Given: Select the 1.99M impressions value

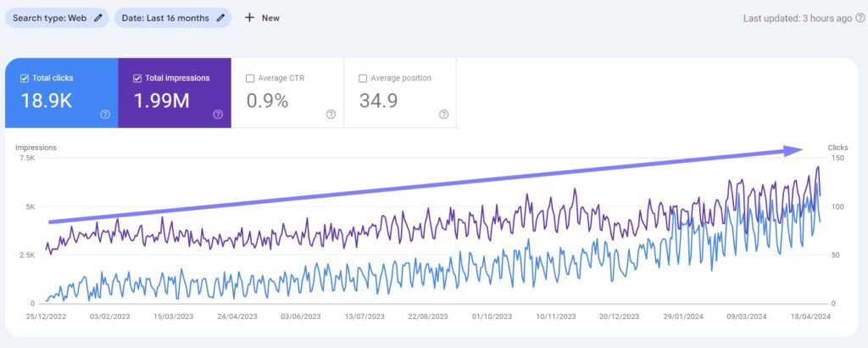Looking at the screenshot, I should tap(163, 101).
